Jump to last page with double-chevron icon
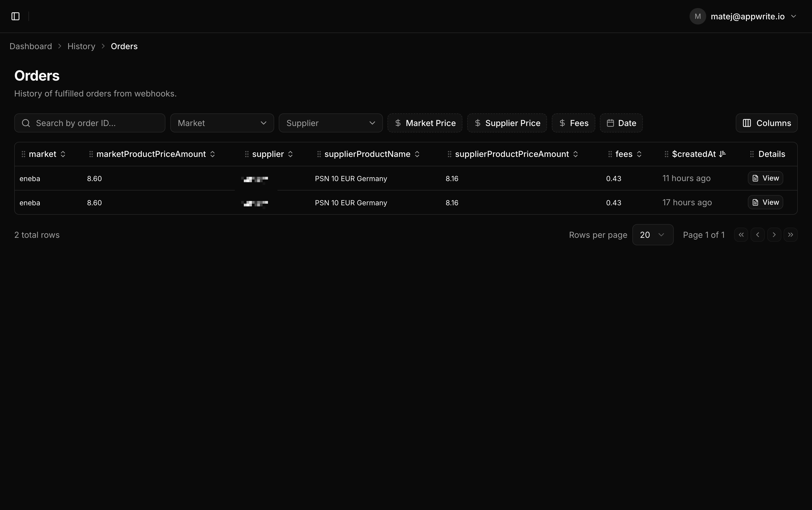Image resolution: width=812 pixels, height=510 pixels. click(x=791, y=234)
